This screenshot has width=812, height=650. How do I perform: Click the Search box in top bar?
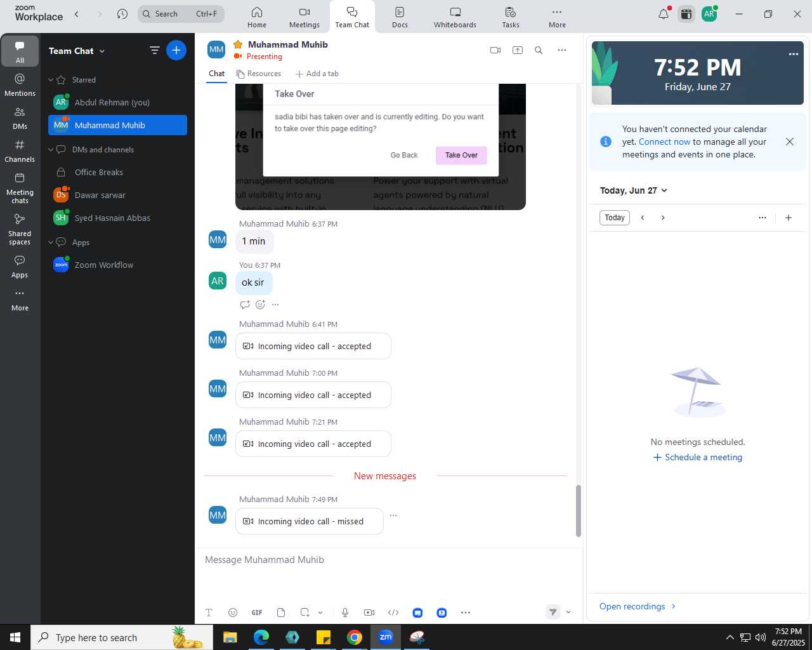pos(181,14)
